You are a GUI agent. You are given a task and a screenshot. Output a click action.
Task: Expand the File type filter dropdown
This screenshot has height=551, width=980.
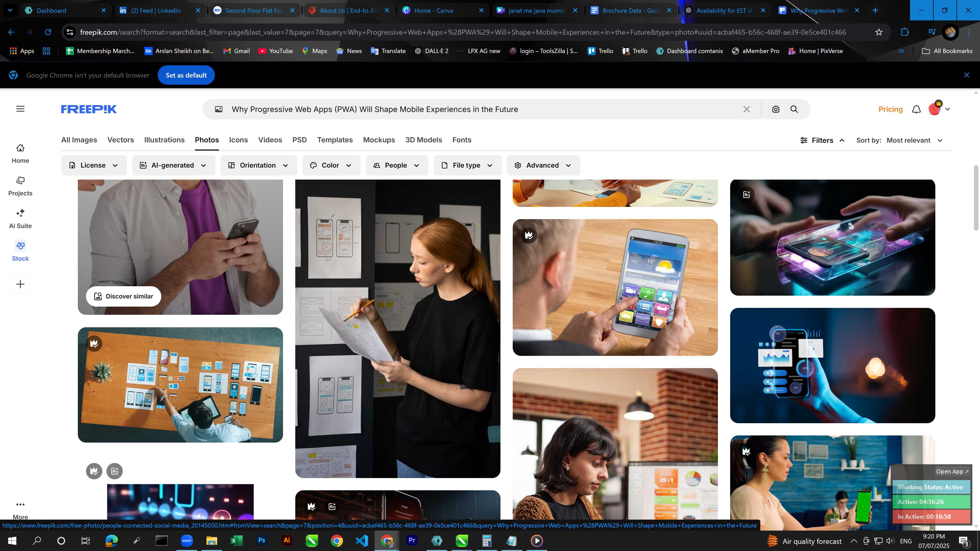(468, 165)
